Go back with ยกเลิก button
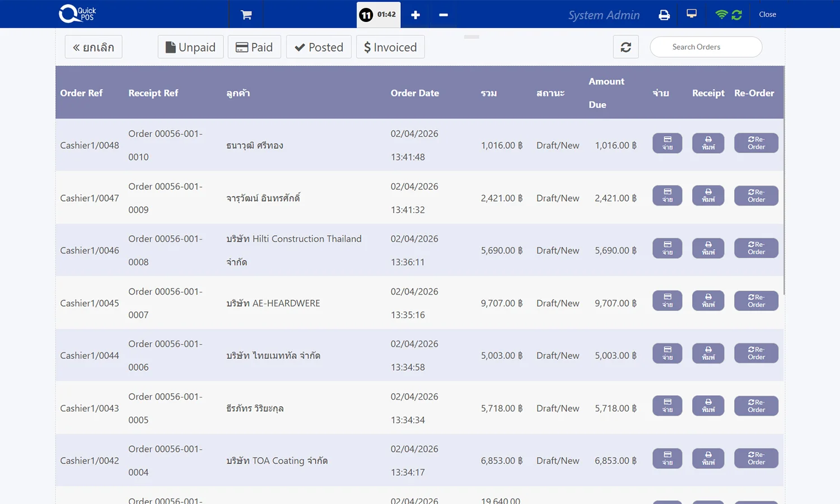The image size is (840, 504). pyautogui.click(x=94, y=47)
